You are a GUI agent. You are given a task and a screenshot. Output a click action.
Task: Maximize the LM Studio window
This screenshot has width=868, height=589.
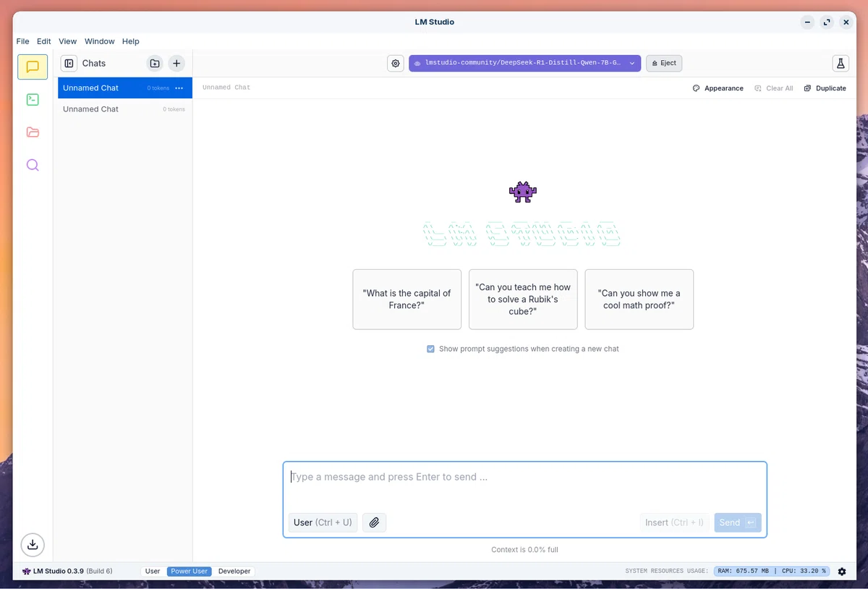pos(827,22)
